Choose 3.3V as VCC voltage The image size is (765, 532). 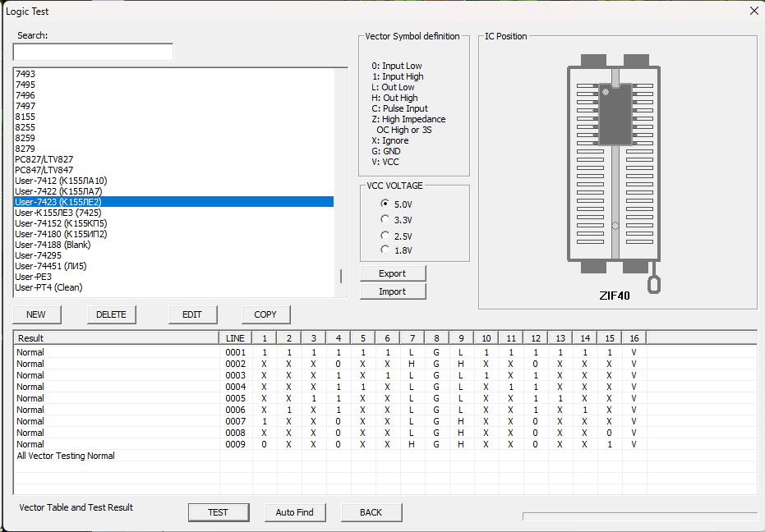point(385,219)
